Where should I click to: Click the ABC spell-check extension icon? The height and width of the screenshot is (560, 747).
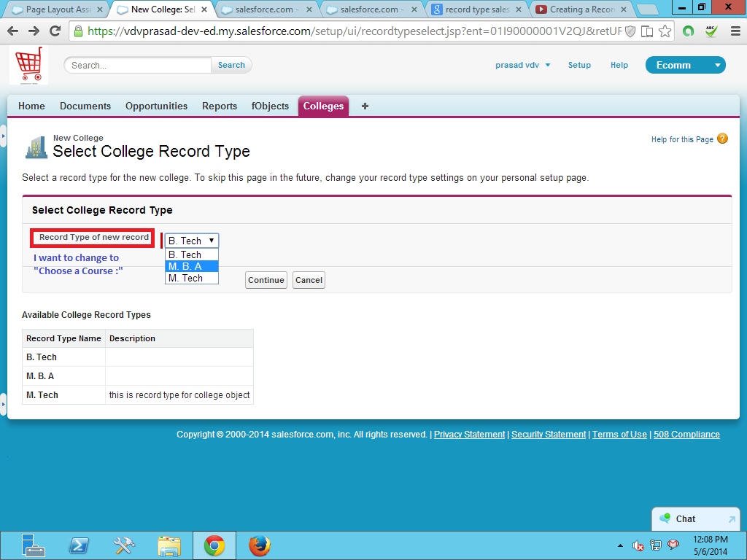[x=711, y=31]
